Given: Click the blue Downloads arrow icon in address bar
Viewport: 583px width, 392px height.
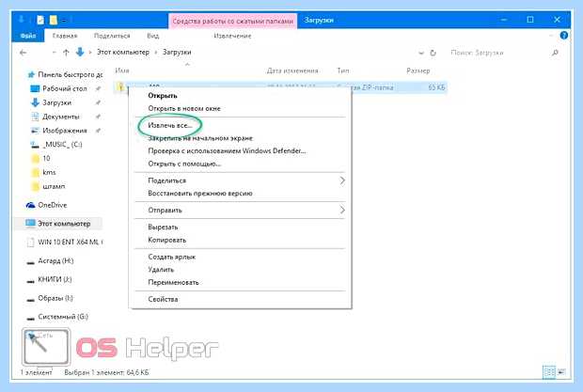Looking at the screenshot, I should tap(80, 52).
